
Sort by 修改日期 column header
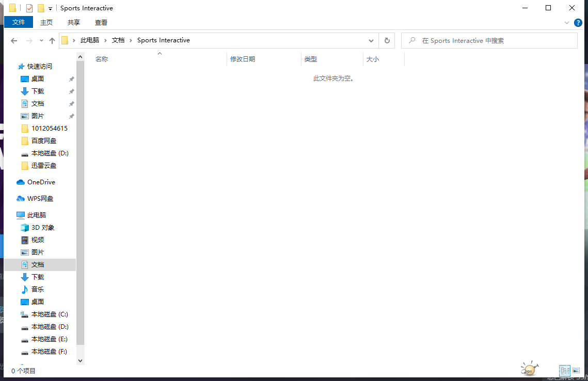243,59
